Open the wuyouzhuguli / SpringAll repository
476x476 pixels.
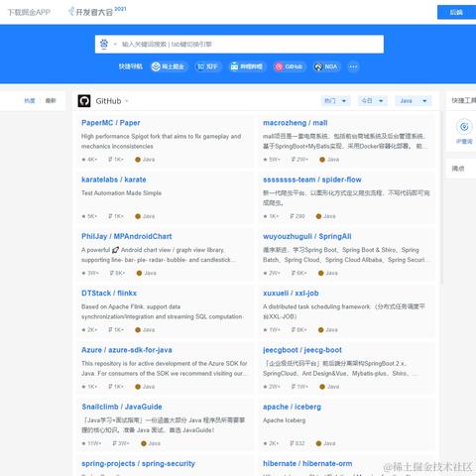tap(307, 236)
